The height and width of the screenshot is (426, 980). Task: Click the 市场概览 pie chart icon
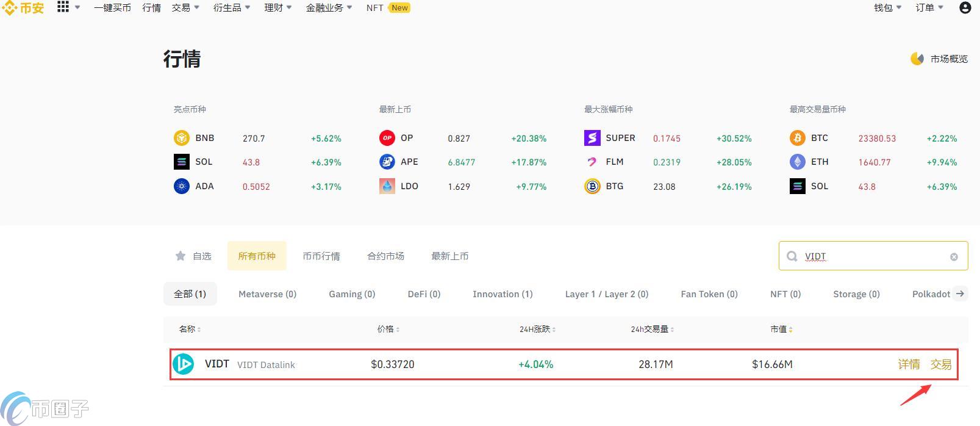pos(917,59)
